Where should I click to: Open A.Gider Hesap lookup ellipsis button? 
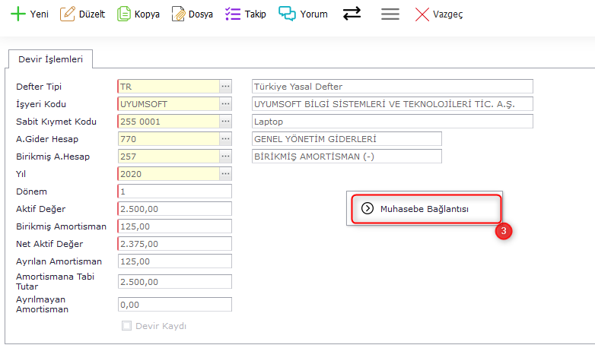coord(225,139)
